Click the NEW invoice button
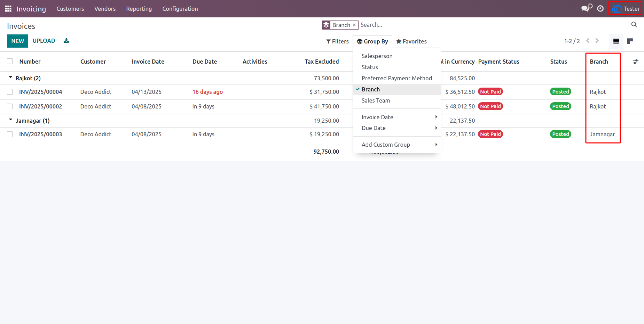The image size is (644, 324). click(17, 41)
